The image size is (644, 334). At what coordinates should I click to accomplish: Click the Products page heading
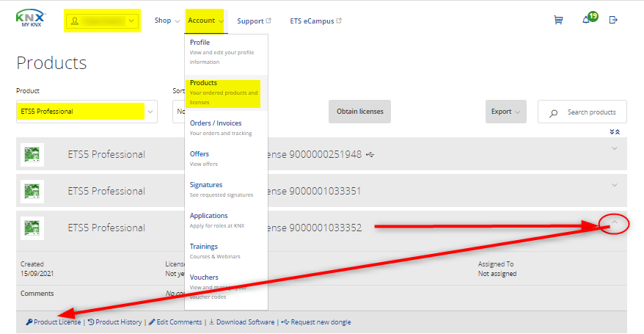(52, 63)
